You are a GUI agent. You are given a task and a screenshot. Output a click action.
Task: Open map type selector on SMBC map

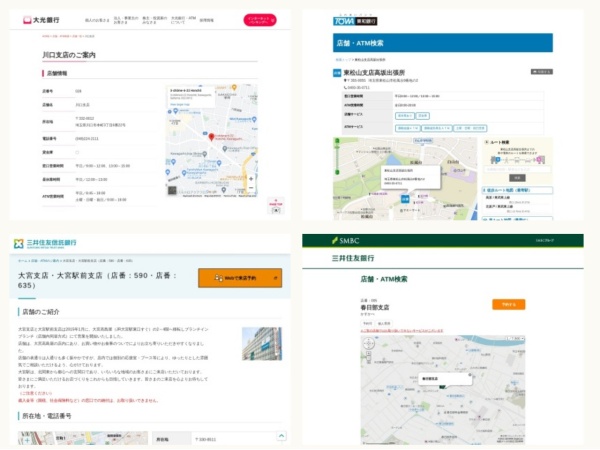(x=515, y=338)
